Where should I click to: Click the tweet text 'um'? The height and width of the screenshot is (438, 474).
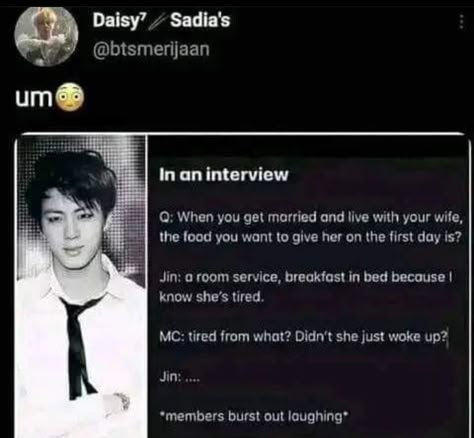[33, 98]
